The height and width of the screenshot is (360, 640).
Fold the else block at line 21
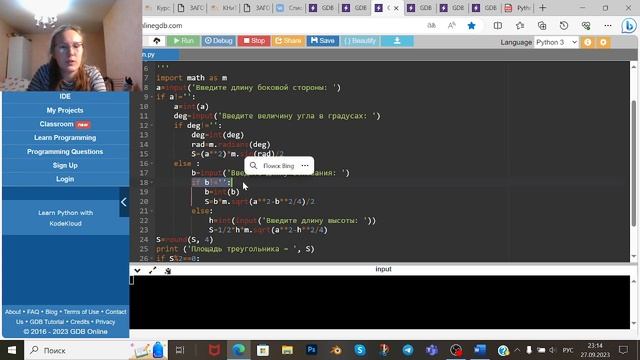tap(151, 211)
